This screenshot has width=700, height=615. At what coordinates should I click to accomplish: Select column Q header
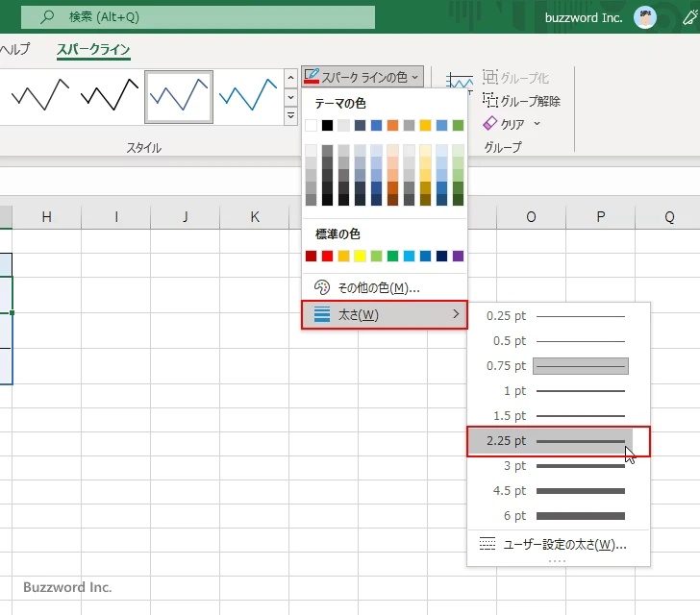(x=668, y=217)
